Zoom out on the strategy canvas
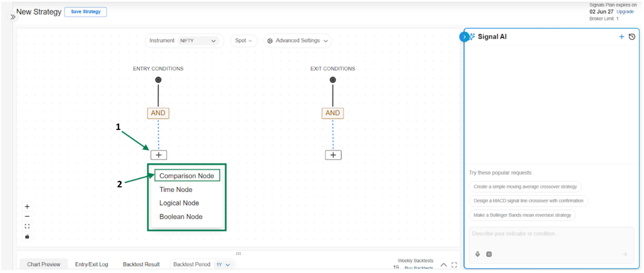Screen dimensions: 644x273 click(x=27, y=217)
